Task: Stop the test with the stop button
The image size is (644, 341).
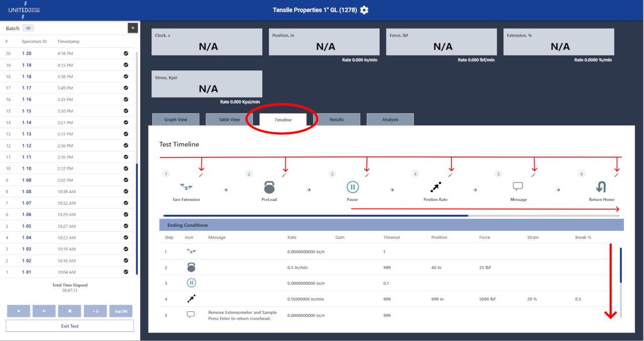Action: (69, 311)
